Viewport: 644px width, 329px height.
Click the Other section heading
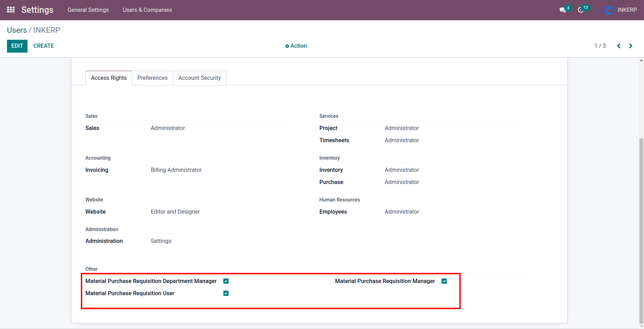91,269
